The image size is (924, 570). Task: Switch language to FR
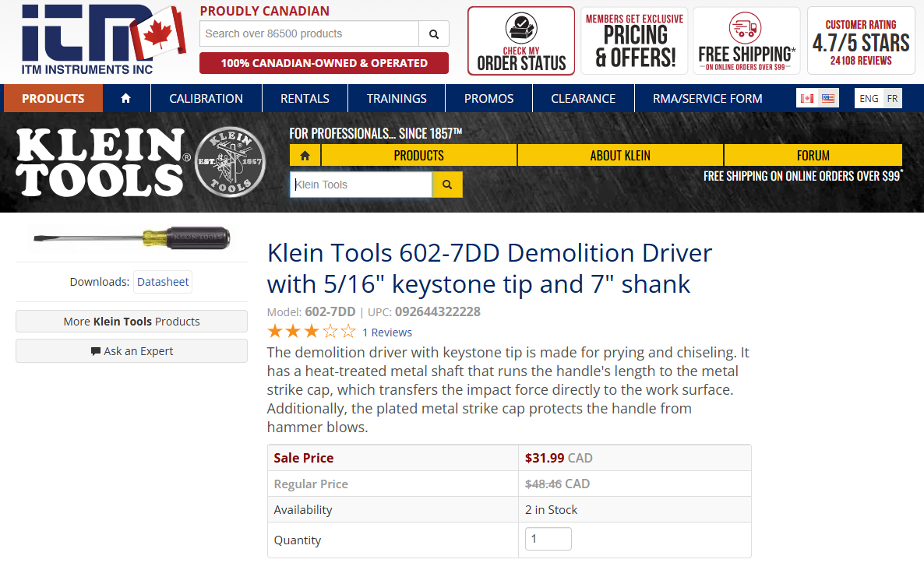892,98
